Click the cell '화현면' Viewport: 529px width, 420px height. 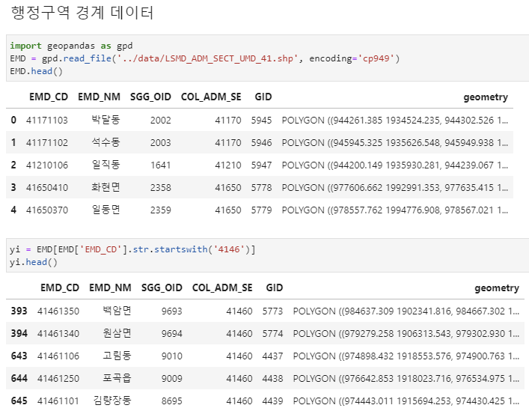[x=106, y=187]
